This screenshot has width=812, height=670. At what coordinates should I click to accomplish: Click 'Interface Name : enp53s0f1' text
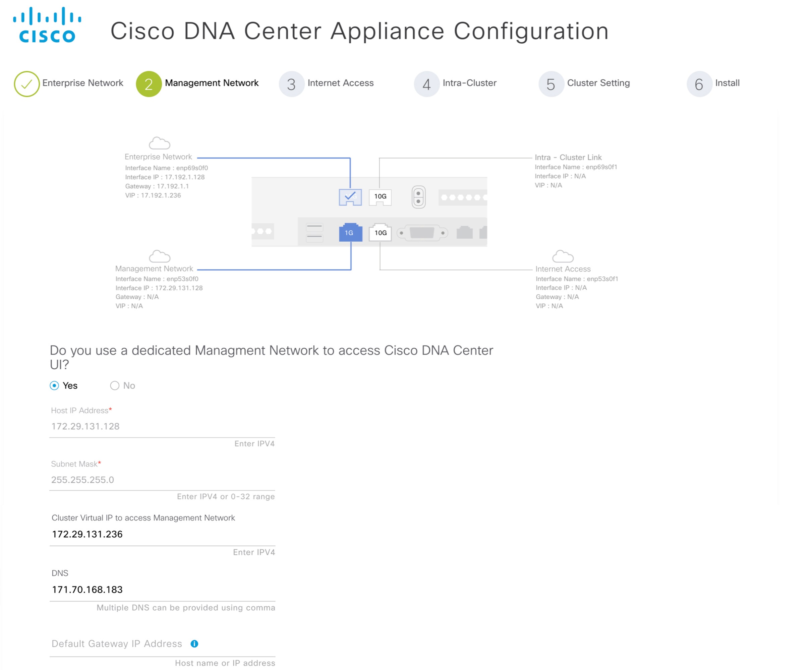coord(576,279)
